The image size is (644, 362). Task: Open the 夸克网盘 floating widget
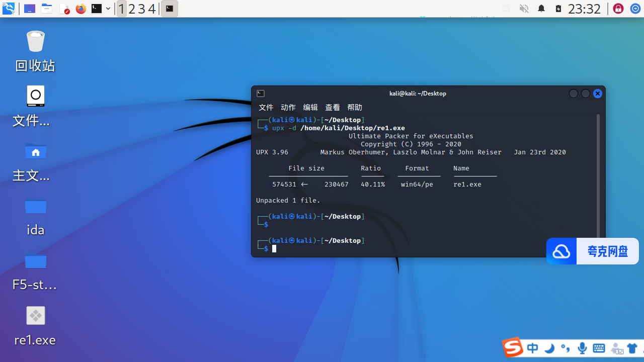click(x=593, y=251)
